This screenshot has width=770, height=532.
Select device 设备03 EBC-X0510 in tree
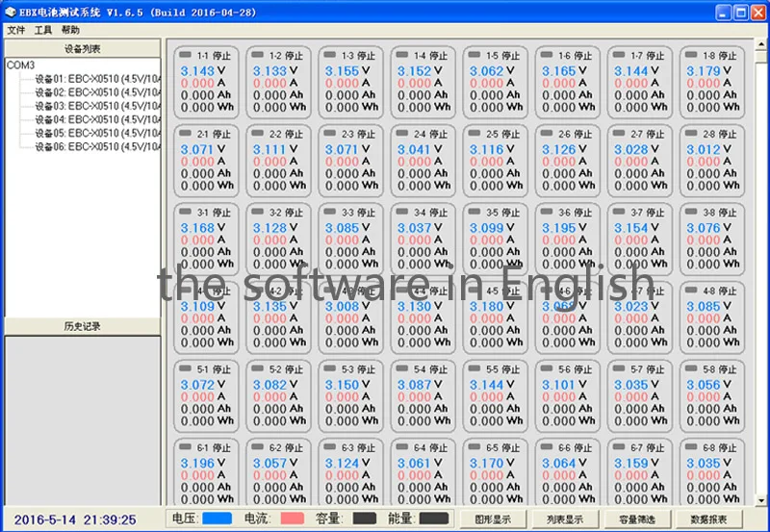[x=98, y=106]
